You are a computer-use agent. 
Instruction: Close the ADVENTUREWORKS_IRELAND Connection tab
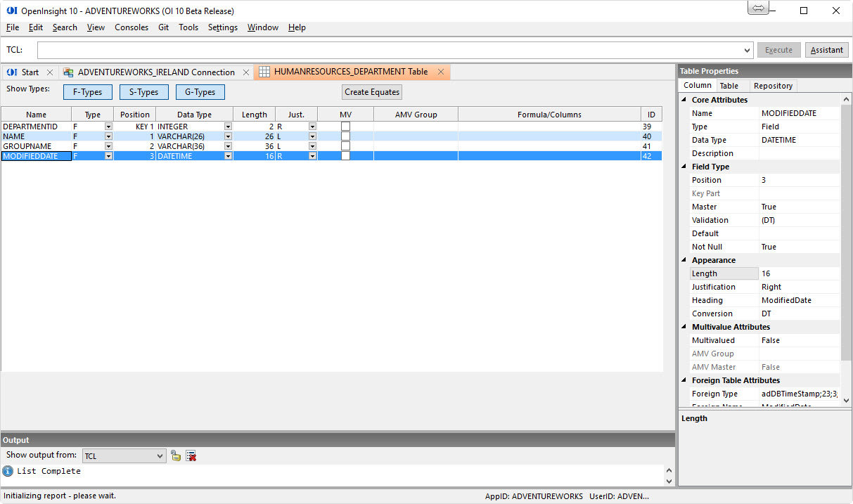tap(246, 72)
